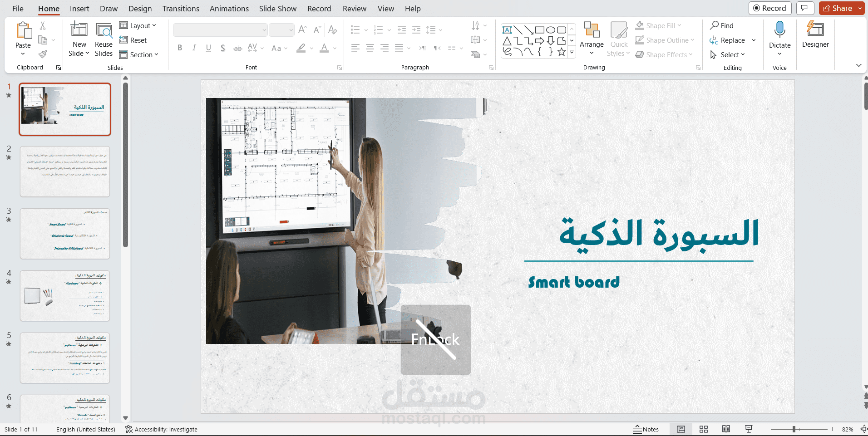868x436 pixels.
Task: Select slide 4 thumbnail
Action: coord(64,296)
